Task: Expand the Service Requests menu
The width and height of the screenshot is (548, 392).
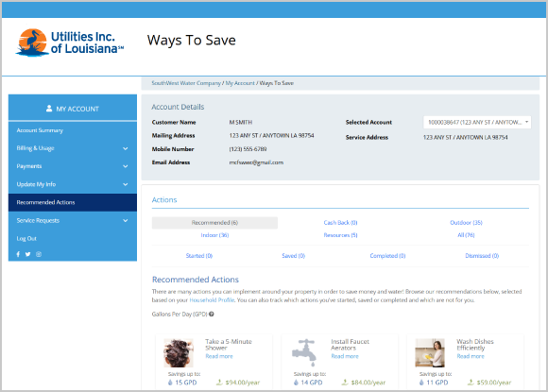Action: 73,220
